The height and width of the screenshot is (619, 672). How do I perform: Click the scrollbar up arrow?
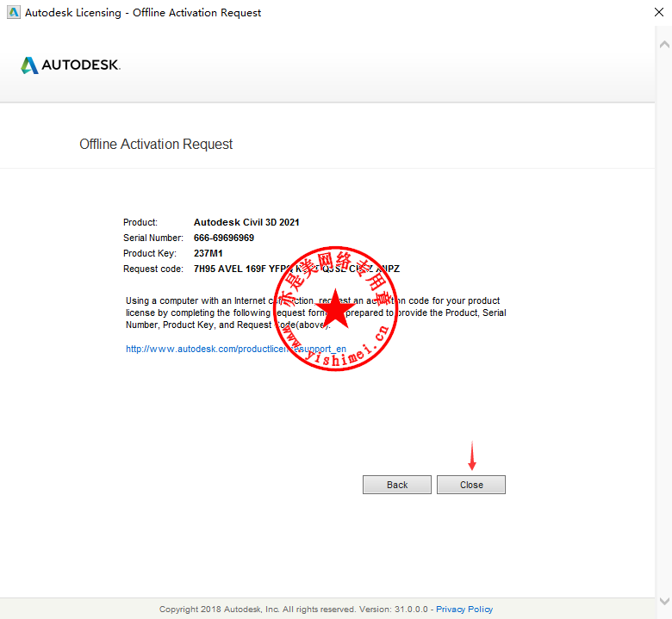(664, 44)
